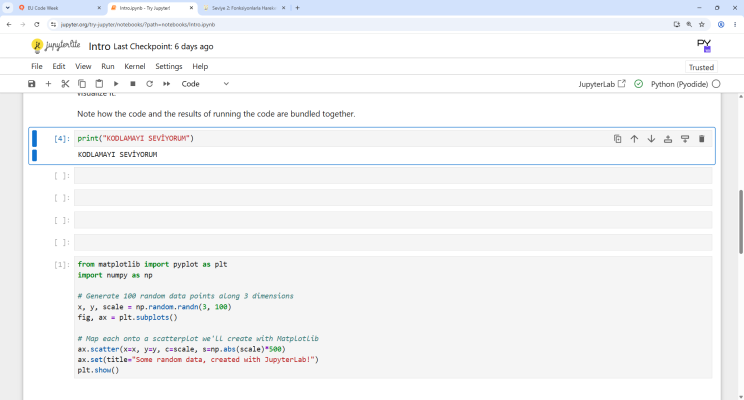744x400 pixels.
Task: Duplicate the active cell with the copy icon
Action: [x=617, y=139]
